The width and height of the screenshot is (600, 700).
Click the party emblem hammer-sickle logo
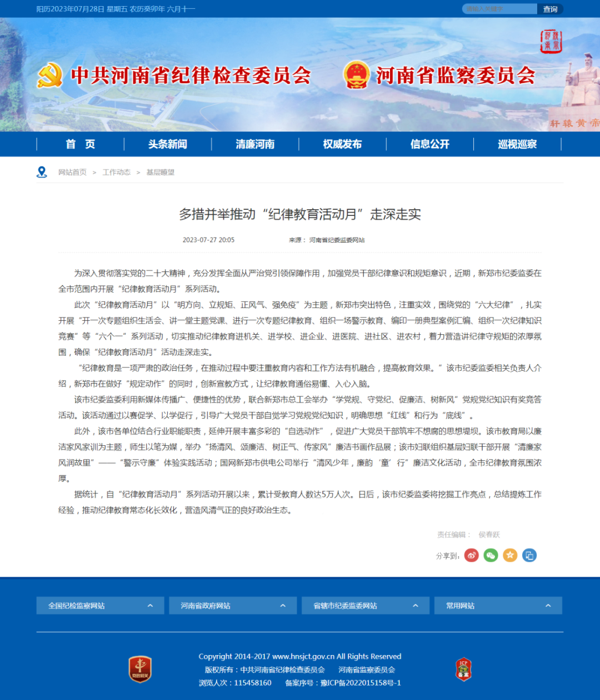[x=49, y=75]
